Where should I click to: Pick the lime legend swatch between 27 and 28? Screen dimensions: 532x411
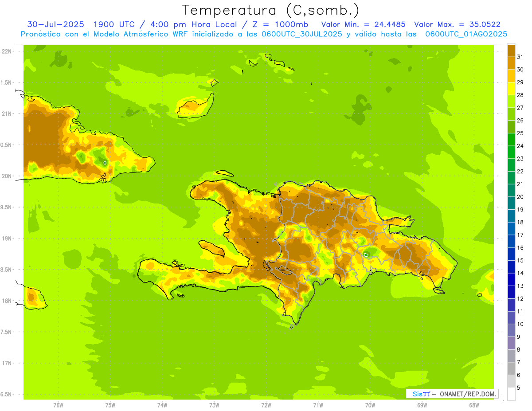[x=511, y=102]
